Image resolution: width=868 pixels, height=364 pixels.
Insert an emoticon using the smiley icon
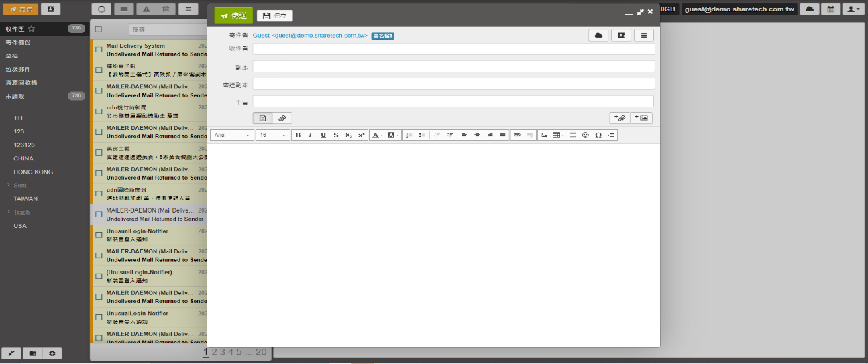click(585, 135)
